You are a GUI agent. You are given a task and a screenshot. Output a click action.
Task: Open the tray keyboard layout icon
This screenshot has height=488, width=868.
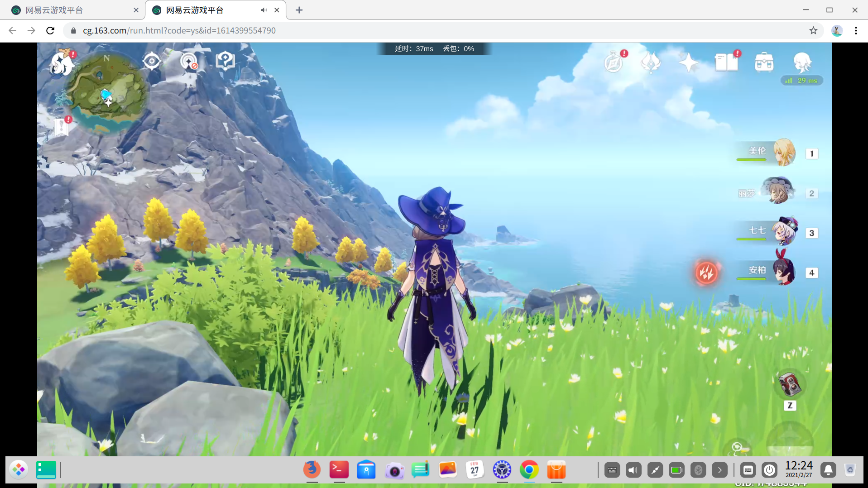(x=612, y=470)
